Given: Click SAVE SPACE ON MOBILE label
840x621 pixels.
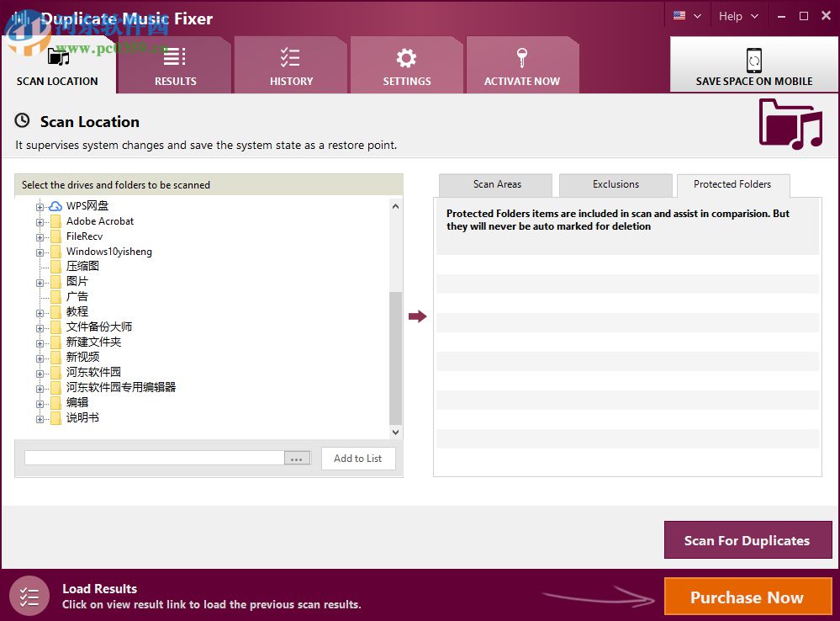Looking at the screenshot, I should 753,81.
